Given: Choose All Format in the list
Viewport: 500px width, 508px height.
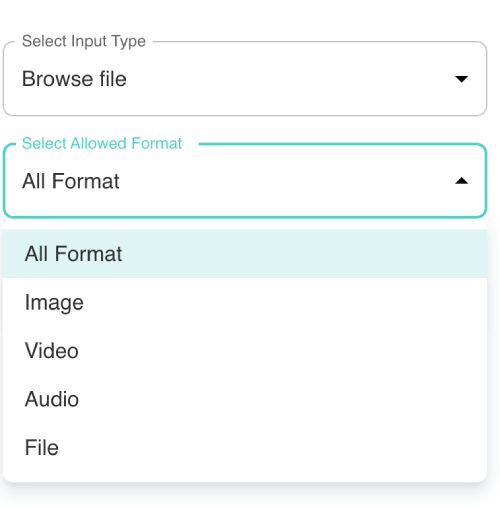Looking at the screenshot, I should pyautogui.click(x=245, y=254).
